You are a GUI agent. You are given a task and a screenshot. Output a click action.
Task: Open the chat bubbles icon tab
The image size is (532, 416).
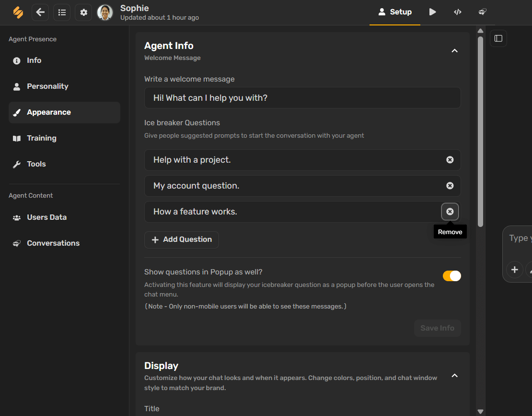tap(482, 12)
